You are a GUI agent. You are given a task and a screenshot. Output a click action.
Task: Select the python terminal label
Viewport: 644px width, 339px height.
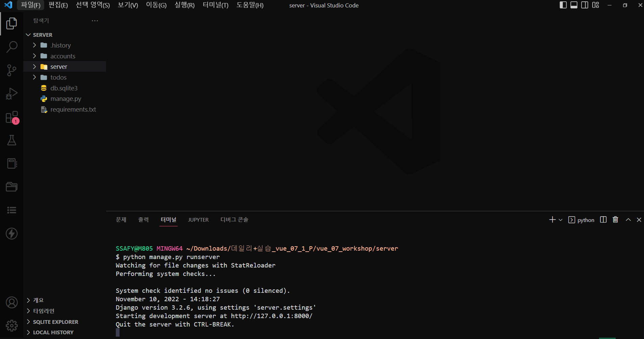[x=581, y=220]
